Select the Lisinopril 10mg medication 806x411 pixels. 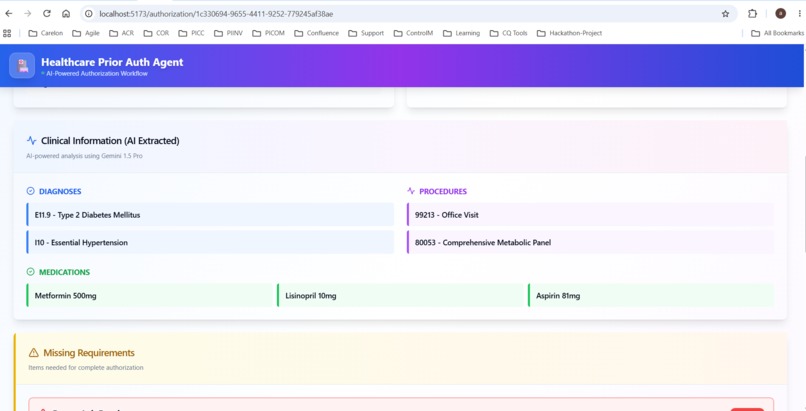click(x=400, y=295)
